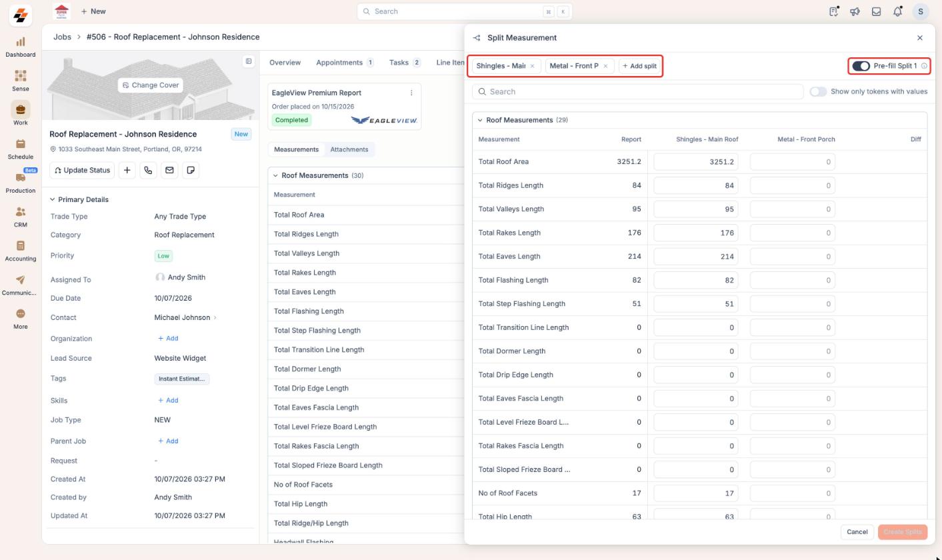Switch to the Attachments tab
Image resolution: width=942 pixels, height=560 pixels.
[x=349, y=149]
